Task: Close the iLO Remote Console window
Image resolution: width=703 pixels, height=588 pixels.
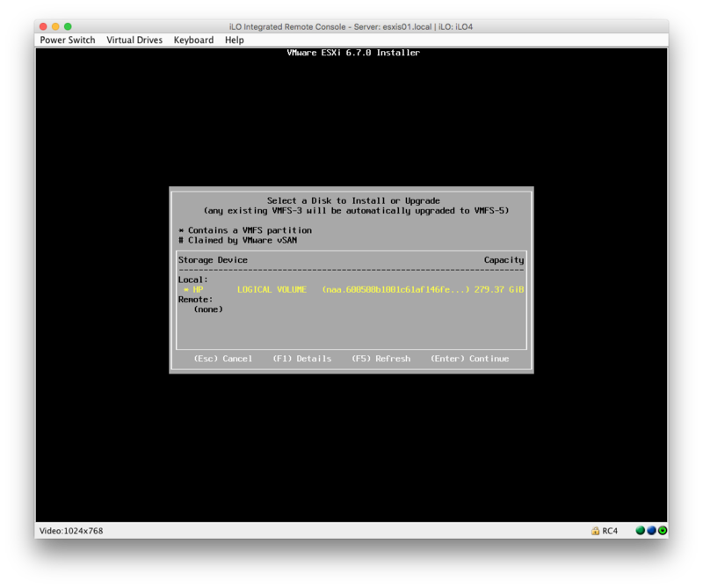Action: (x=43, y=26)
